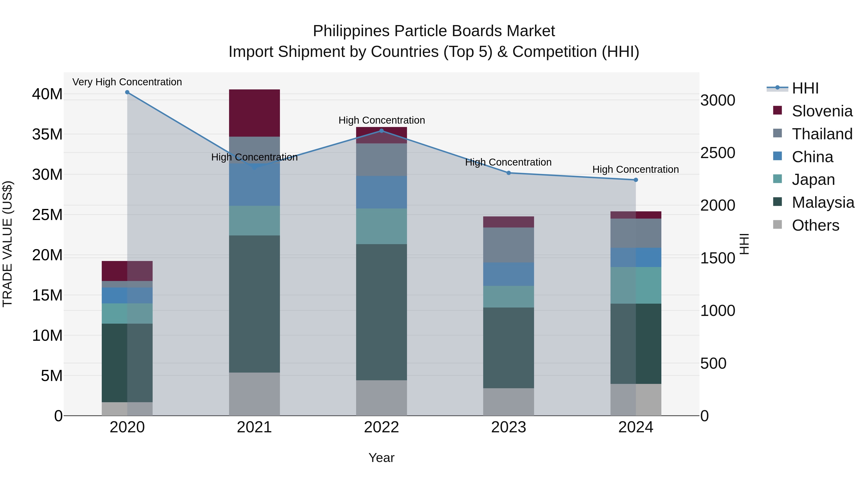Select the 2023 HHI data point marker
Viewport: 868px width, 488px height.
(x=509, y=173)
